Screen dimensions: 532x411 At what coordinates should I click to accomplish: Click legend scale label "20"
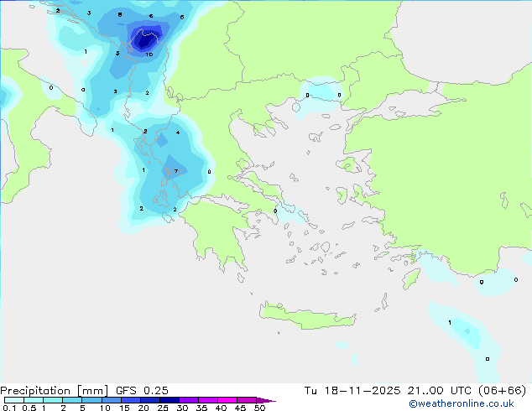click(143, 408)
